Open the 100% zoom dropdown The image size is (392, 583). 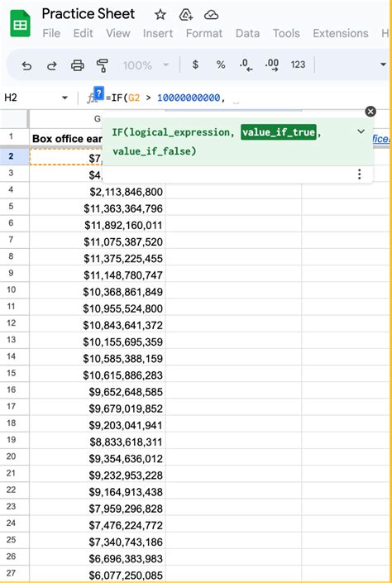146,65
